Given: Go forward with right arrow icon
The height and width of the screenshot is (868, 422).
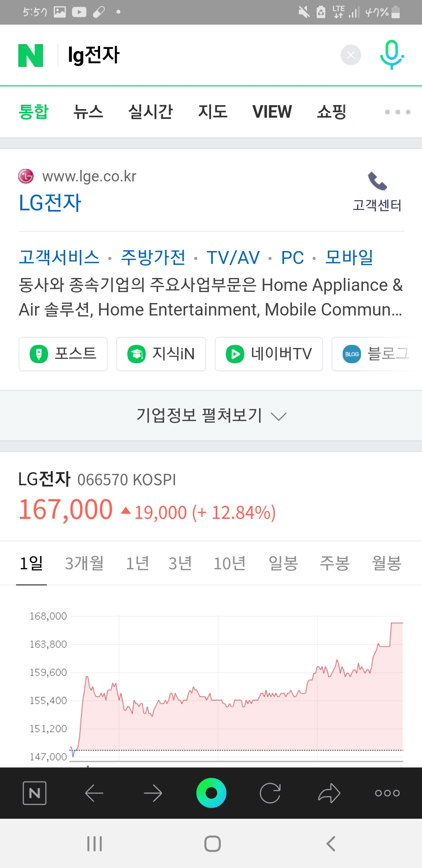Looking at the screenshot, I should click(153, 793).
